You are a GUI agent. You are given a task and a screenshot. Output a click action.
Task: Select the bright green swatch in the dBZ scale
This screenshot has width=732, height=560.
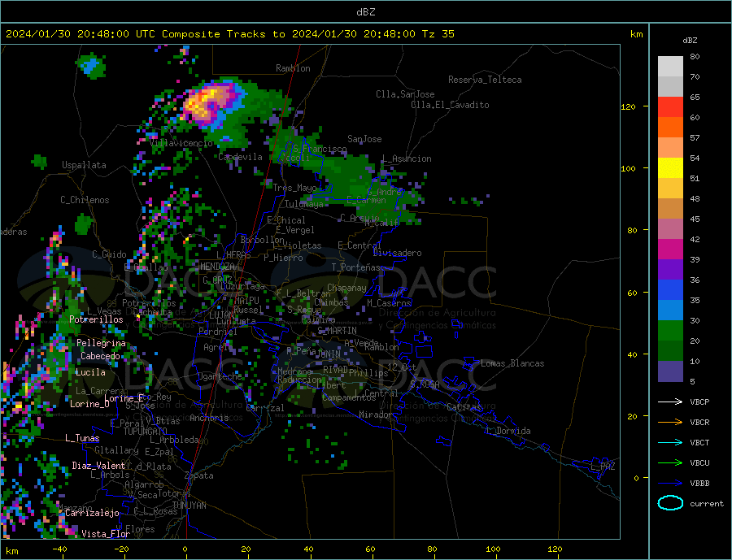point(670,331)
